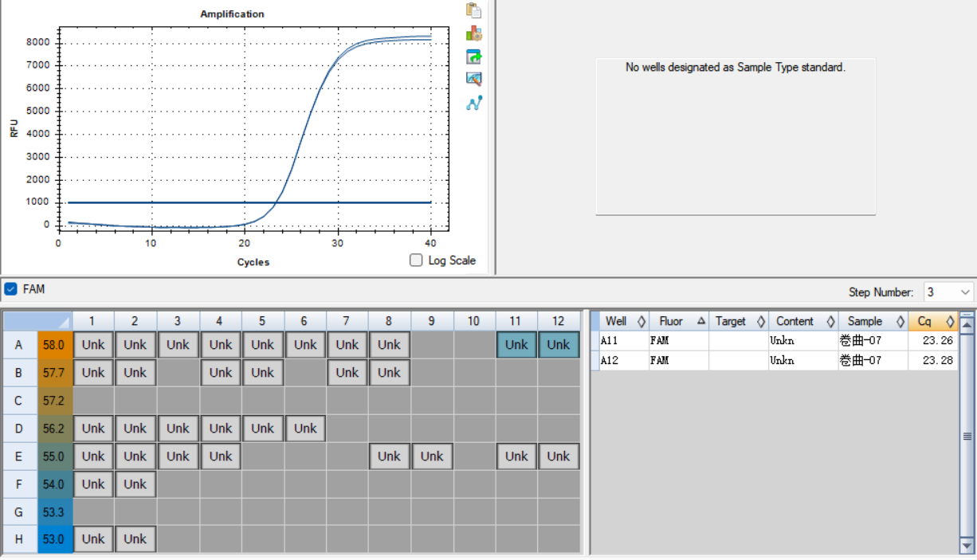977x560 pixels.
Task: Click the results table scroll-down arrow
Action: 967,546
